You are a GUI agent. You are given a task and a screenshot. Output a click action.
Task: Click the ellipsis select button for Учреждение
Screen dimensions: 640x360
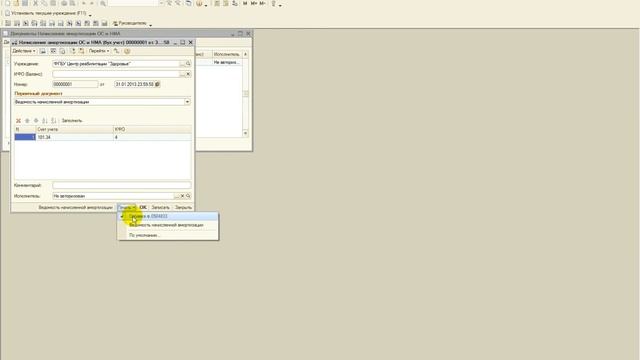coord(182,64)
